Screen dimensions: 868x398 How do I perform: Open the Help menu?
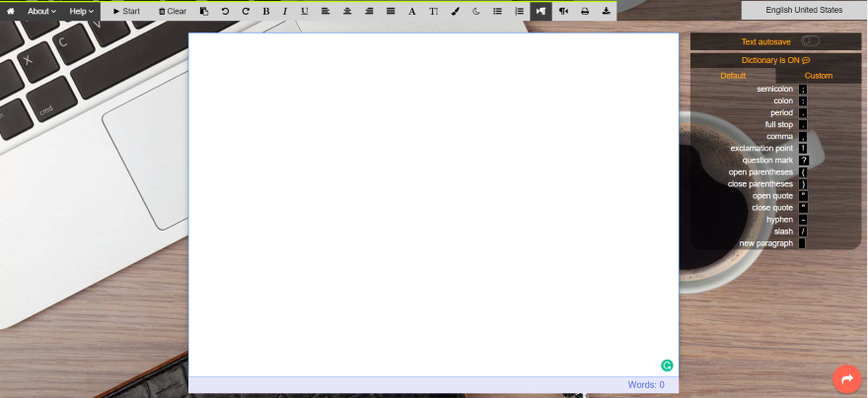click(x=81, y=11)
